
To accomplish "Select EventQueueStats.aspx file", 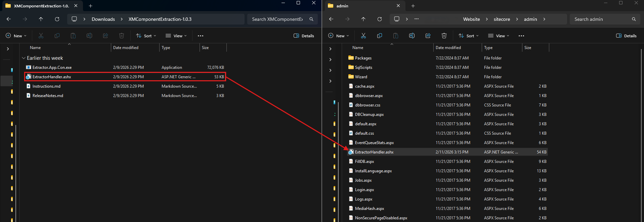I will tap(447, 143).
